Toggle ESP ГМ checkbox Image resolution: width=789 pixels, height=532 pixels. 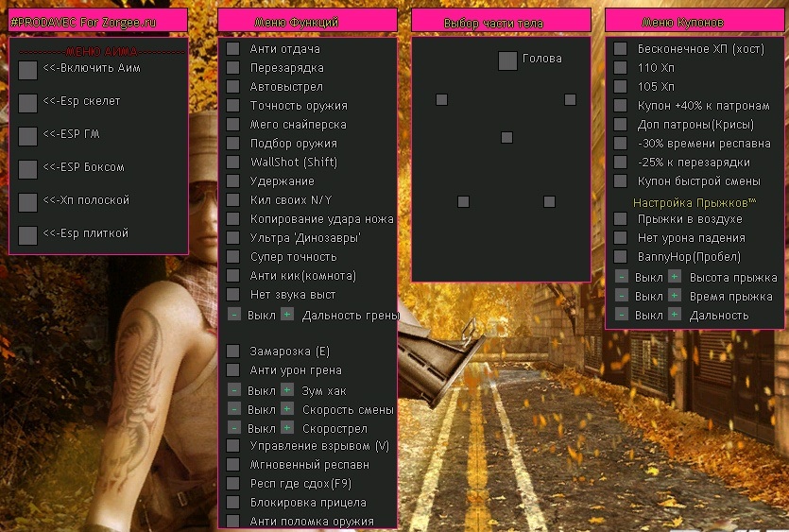(27, 136)
